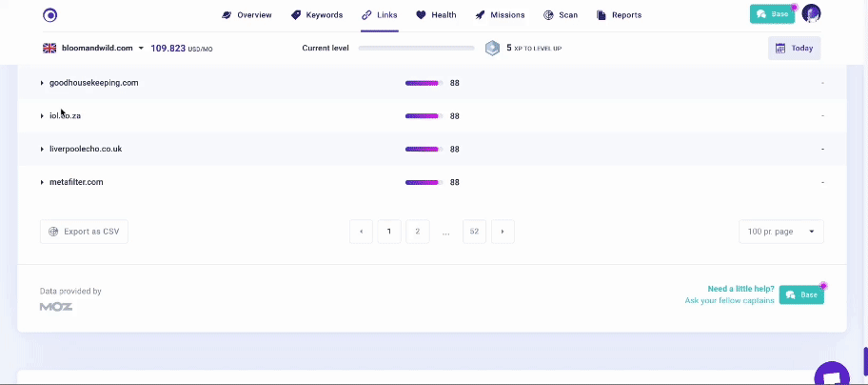Click the XP level hexagon badge
The image size is (868, 385).
pyautogui.click(x=492, y=48)
